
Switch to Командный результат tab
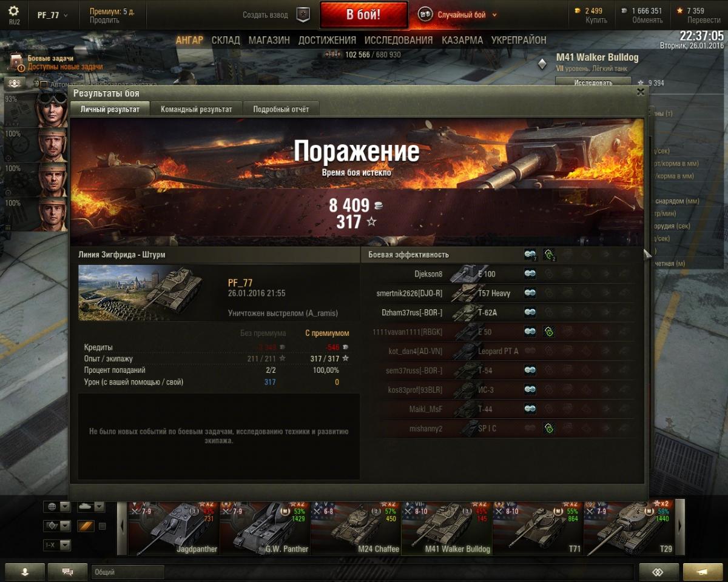(x=196, y=109)
